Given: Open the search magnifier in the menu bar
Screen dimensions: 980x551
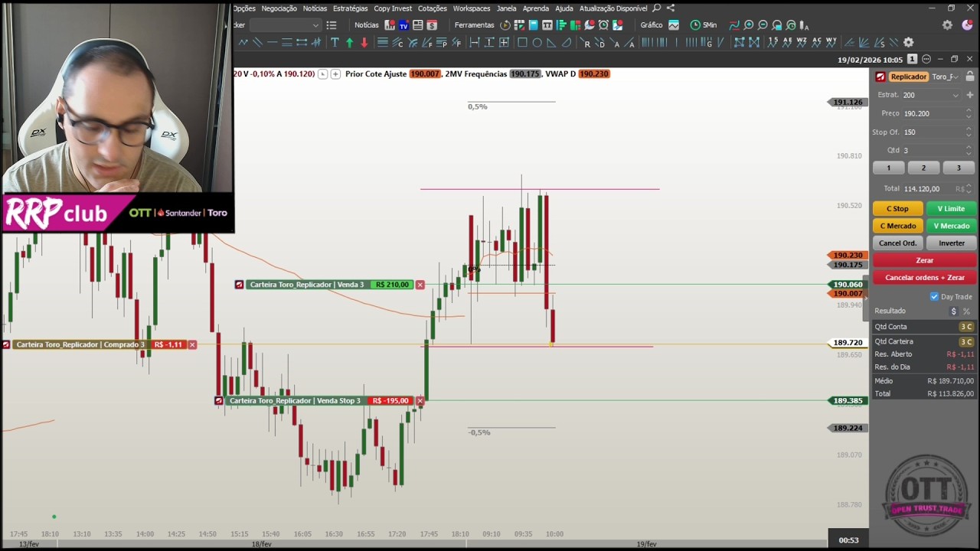Looking at the screenshot, I should click(656, 8).
